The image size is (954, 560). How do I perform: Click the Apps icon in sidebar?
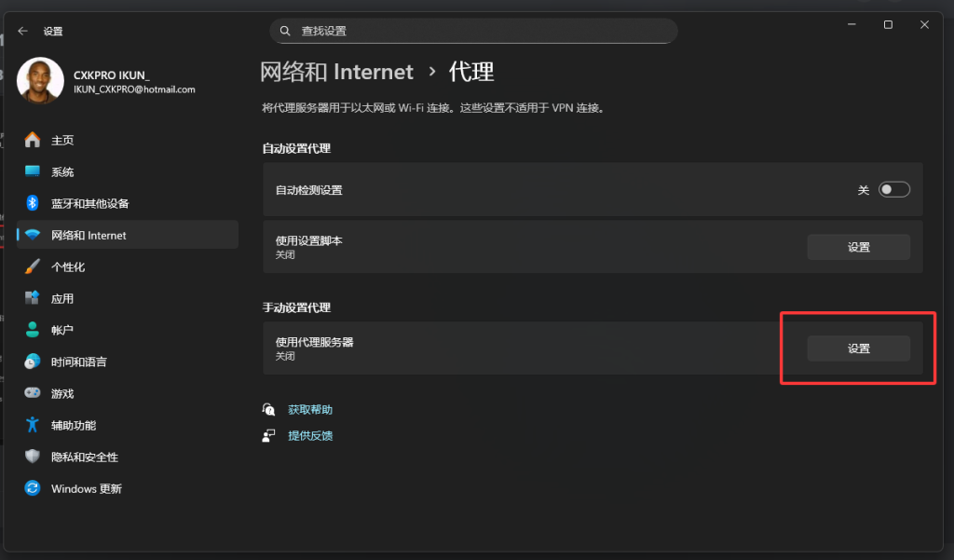coord(33,298)
